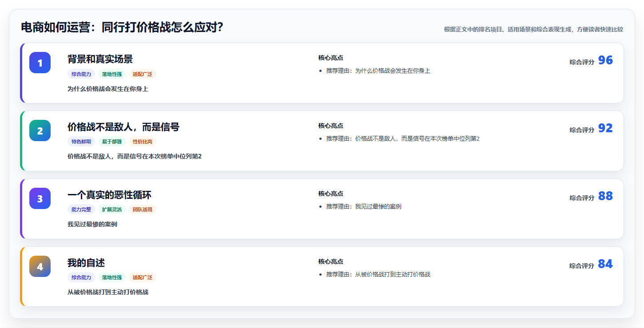Select 综合能力 tag in 背景和真实场景 card

tap(81, 74)
